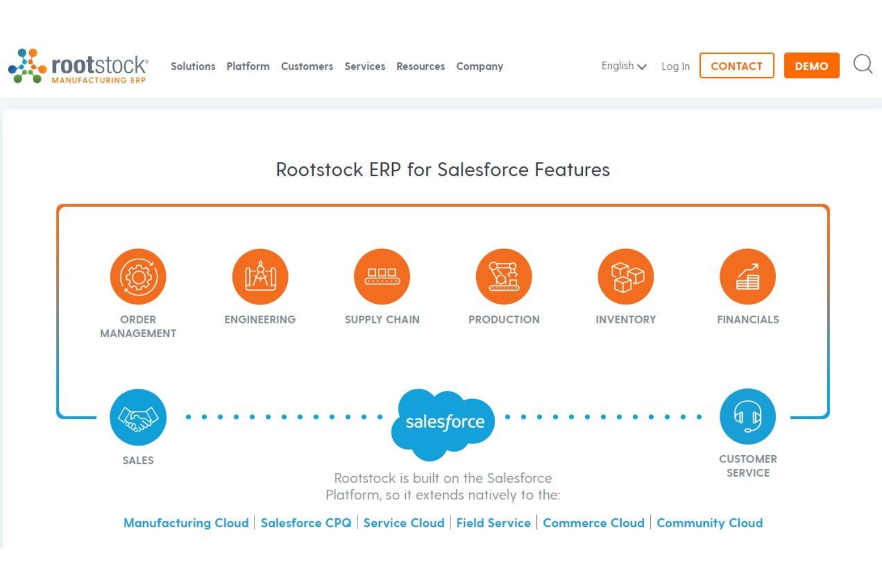
Task: Click the ORDER MANAGEMENT label
Action: 138,326
